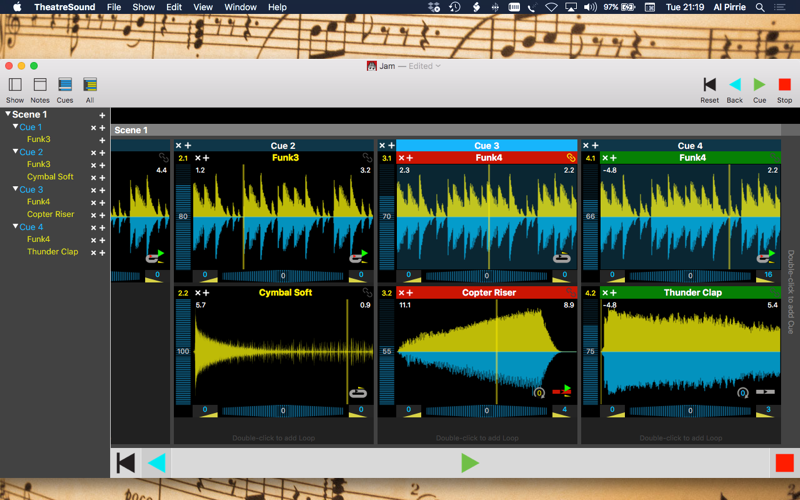Open the Help menu
This screenshot has height=500, width=800.
point(277,7)
